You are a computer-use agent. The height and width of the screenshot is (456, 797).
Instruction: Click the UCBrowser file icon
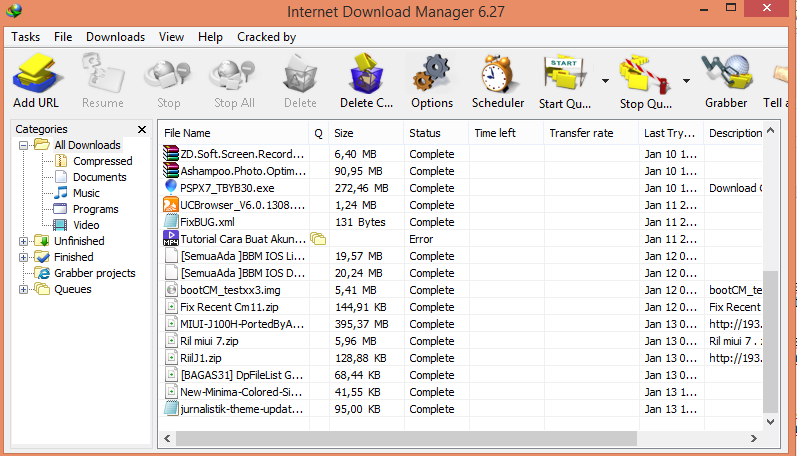coord(171,205)
